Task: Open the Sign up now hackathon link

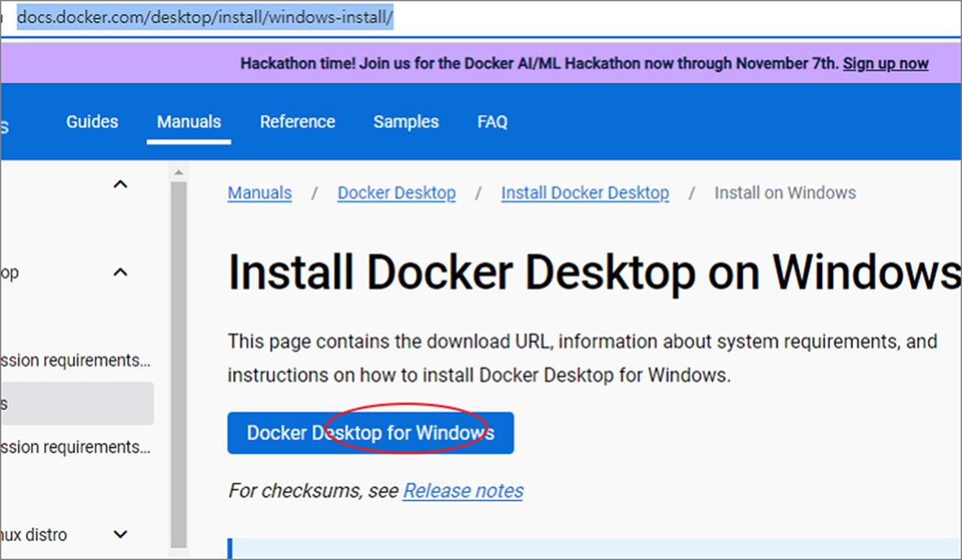Action: 885,63
